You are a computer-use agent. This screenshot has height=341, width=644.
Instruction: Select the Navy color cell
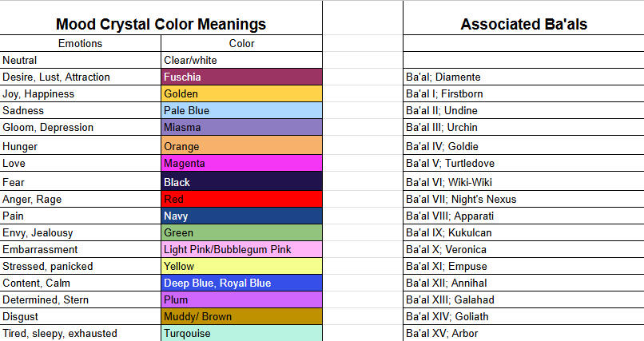click(241, 216)
